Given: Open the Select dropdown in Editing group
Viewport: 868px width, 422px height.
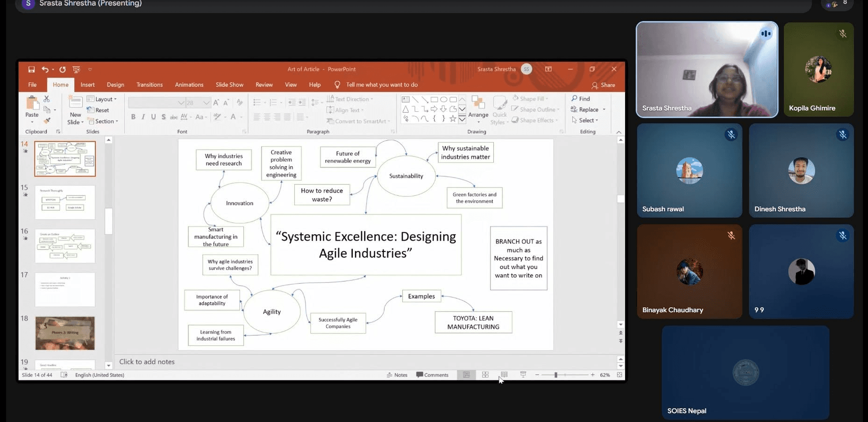Looking at the screenshot, I should tap(585, 120).
